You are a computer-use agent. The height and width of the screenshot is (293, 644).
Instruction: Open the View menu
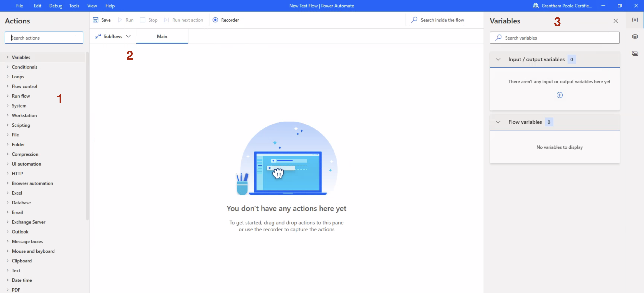click(92, 6)
